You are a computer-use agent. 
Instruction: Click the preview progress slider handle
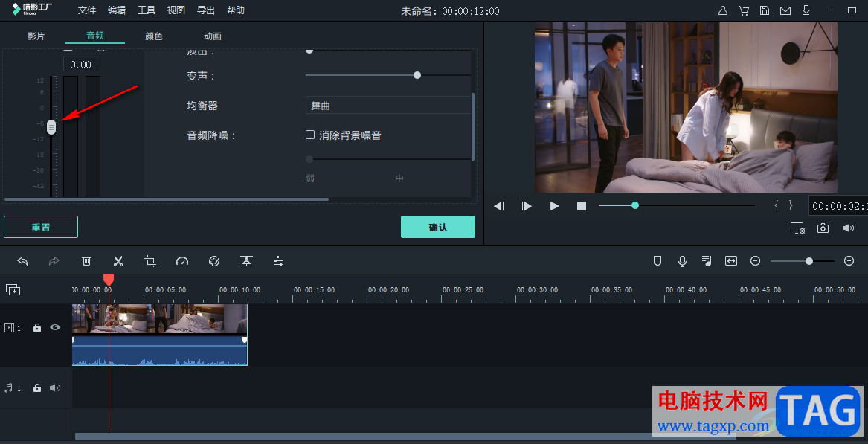(x=635, y=205)
